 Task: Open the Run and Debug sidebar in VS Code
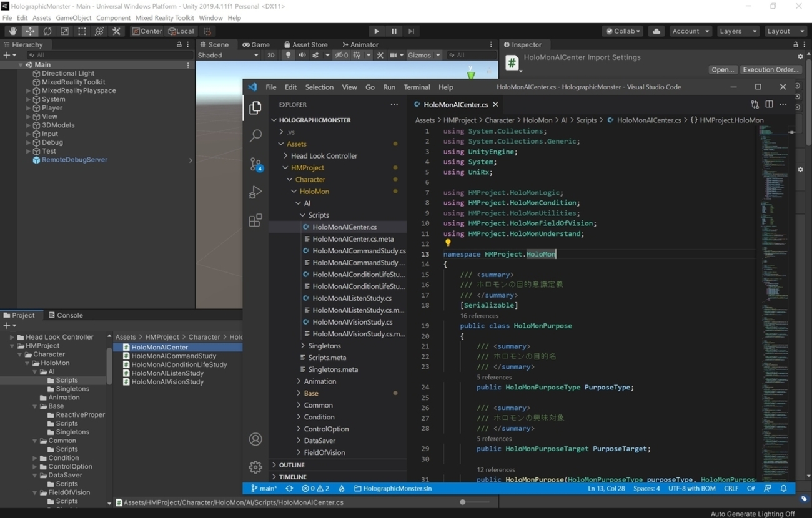coord(255,192)
